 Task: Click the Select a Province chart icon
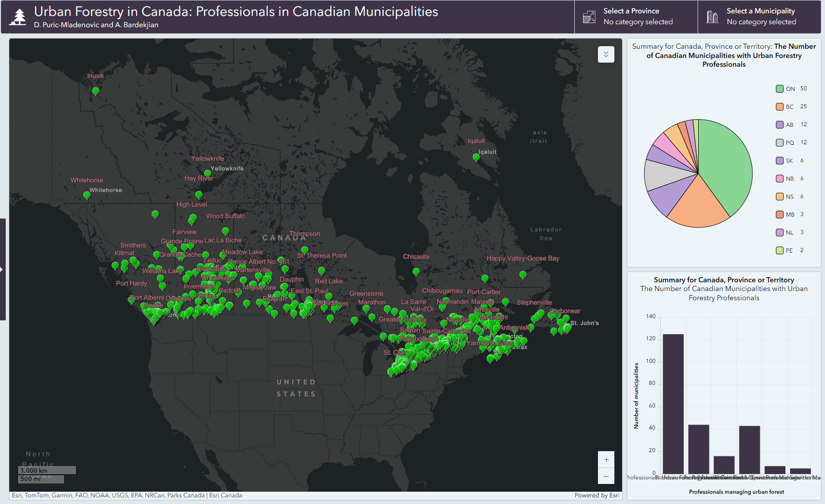pos(589,17)
